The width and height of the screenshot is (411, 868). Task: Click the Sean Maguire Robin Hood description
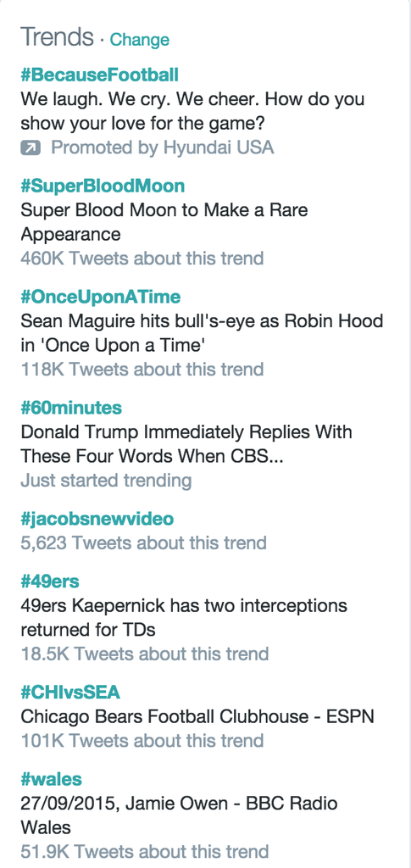202,333
